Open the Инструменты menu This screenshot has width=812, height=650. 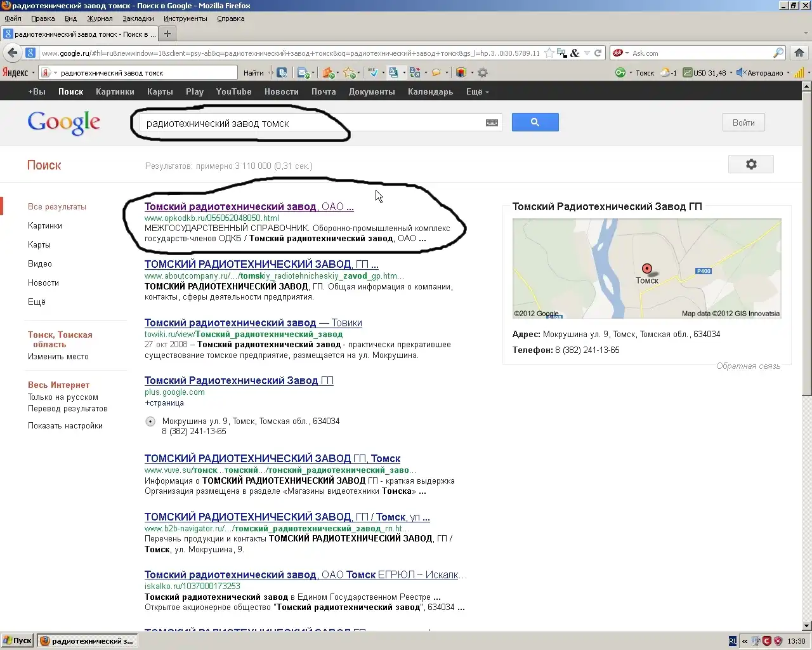click(185, 18)
